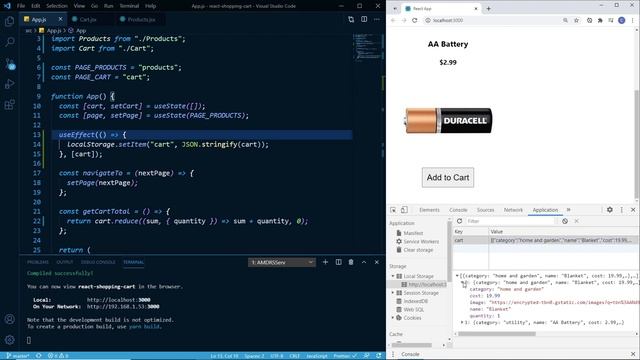Toggle Prettier formatter in status bar

(x=345, y=356)
